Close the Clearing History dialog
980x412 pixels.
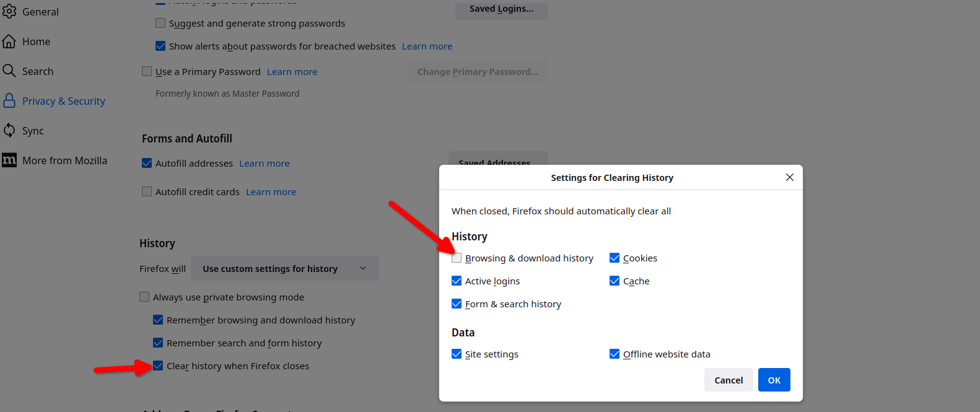pos(789,177)
